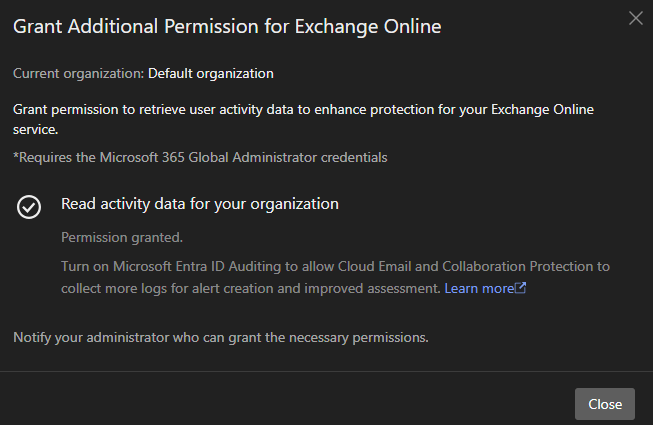Screen dimensions: 653x425
Task: Click the Close button
Action: (x=604, y=404)
